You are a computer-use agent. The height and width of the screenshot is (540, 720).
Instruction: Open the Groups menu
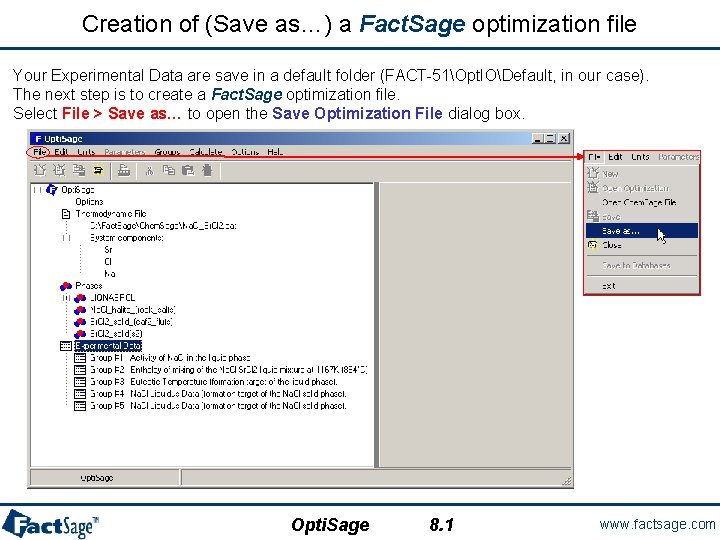pos(167,152)
